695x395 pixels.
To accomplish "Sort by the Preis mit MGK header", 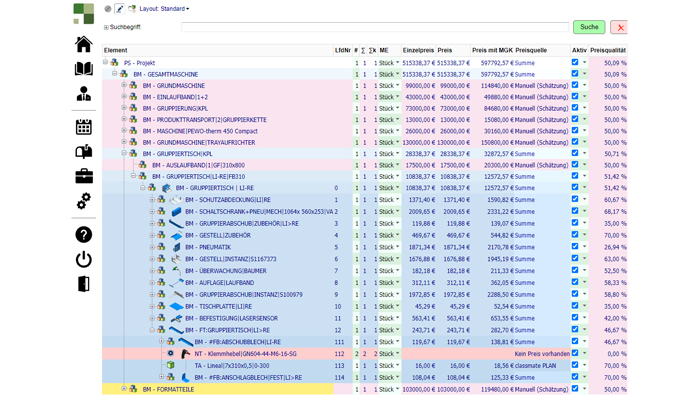I will [x=492, y=50].
